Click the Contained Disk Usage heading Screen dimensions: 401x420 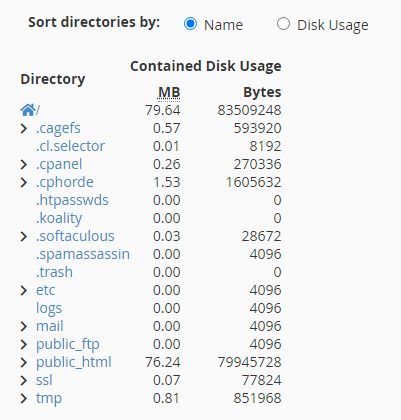pyautogui.click(x=206, y=66)
